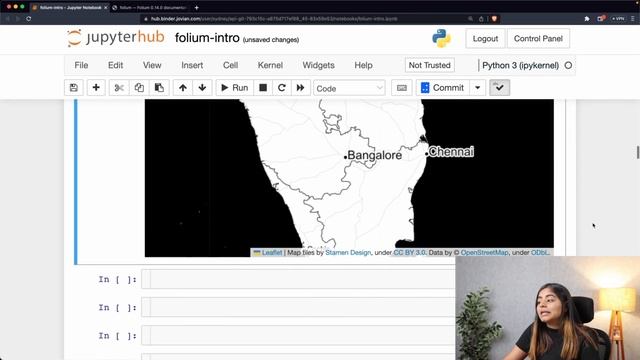The image size is (640, 360).
Task: Click the Bangalore label on the map
Action: 374,155
